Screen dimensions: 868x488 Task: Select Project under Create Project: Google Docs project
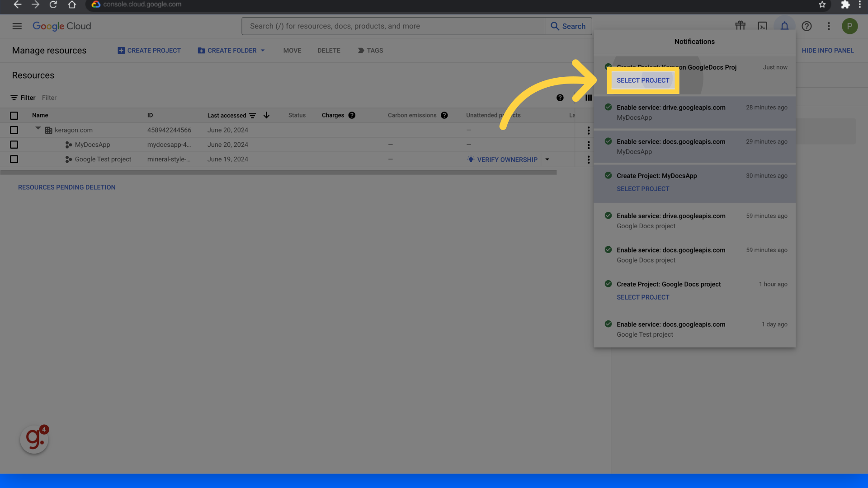(x=642, y=297)
